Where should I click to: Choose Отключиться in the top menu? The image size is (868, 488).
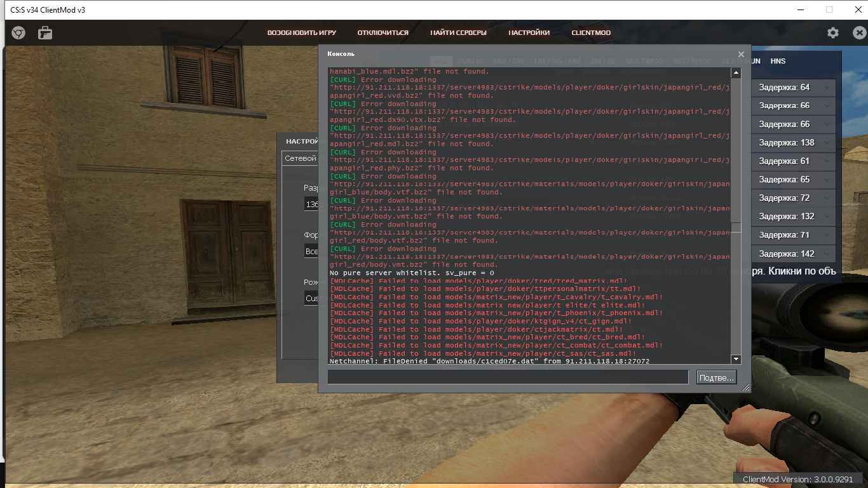tap(383, 32)
